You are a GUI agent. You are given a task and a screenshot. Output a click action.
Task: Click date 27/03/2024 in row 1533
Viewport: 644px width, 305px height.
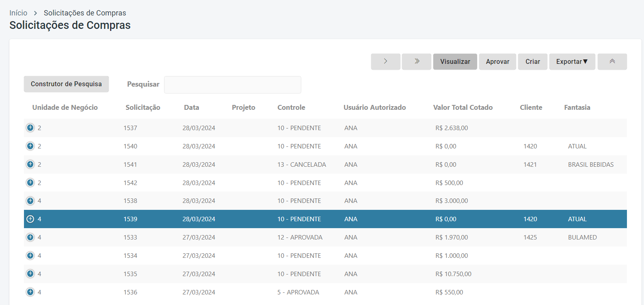(199, 237)
